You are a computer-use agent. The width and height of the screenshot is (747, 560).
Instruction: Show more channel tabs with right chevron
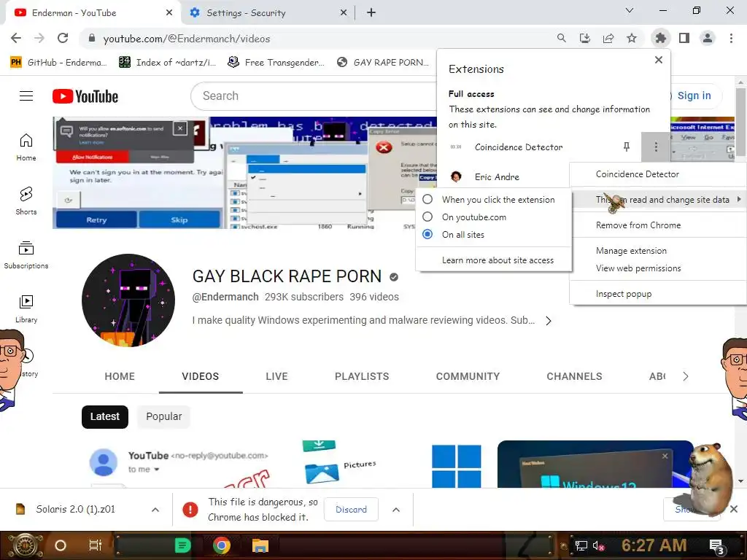coord(685,376)
